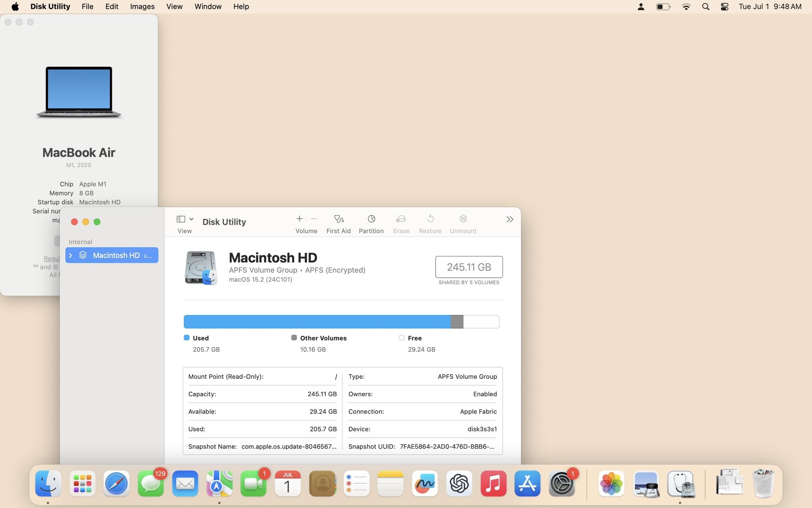Click the blue Used storage bar segment
The height and width of the screenshot is (508, 812).
317,322
